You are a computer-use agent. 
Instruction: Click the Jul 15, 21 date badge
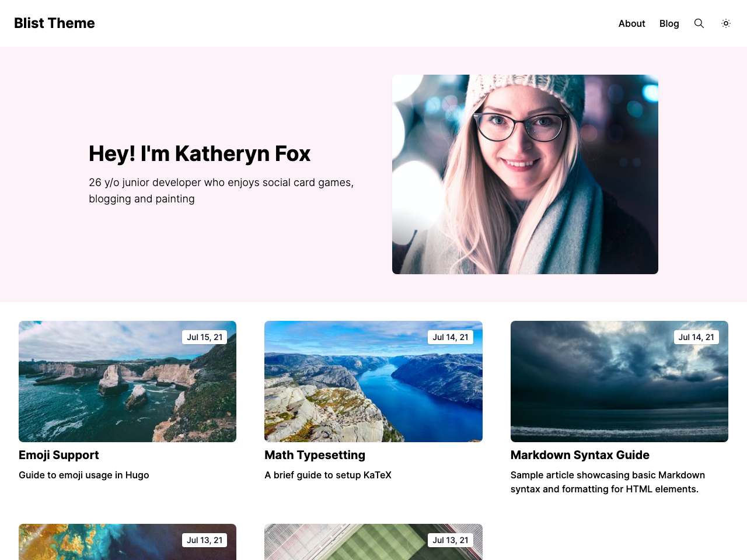(x=205, y=337)
